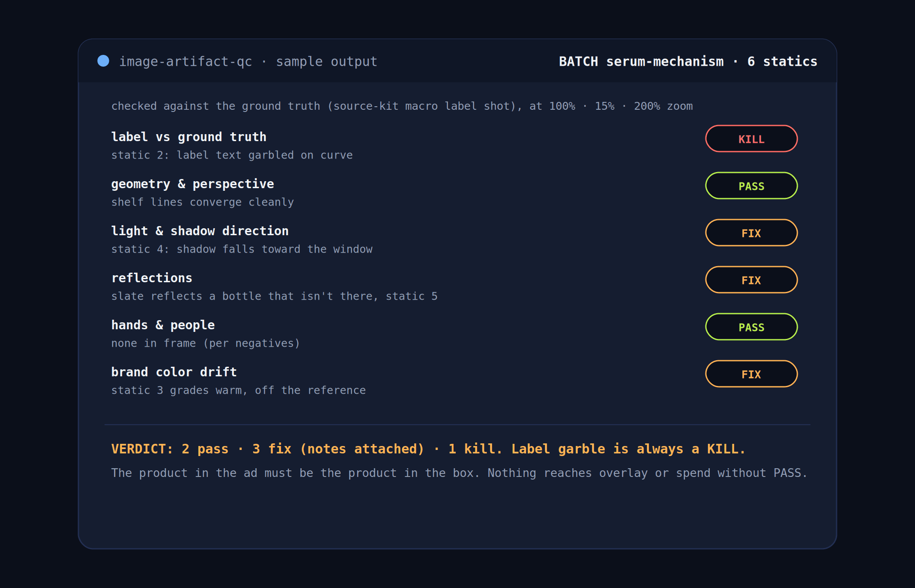The height and width of the screenshot is (588, 915).
Task: Click 'static 2: label text garbled on curve'
Action: tap(232, 155)
